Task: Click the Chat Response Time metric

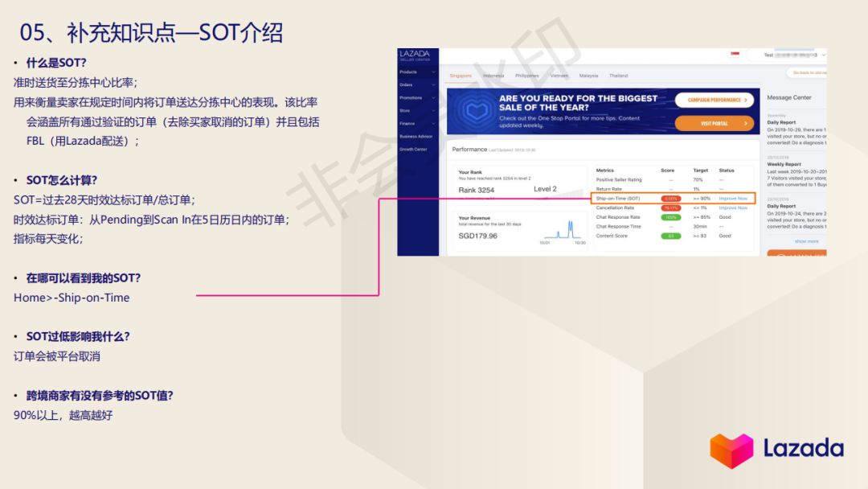Action: click(x=618, y=227)
